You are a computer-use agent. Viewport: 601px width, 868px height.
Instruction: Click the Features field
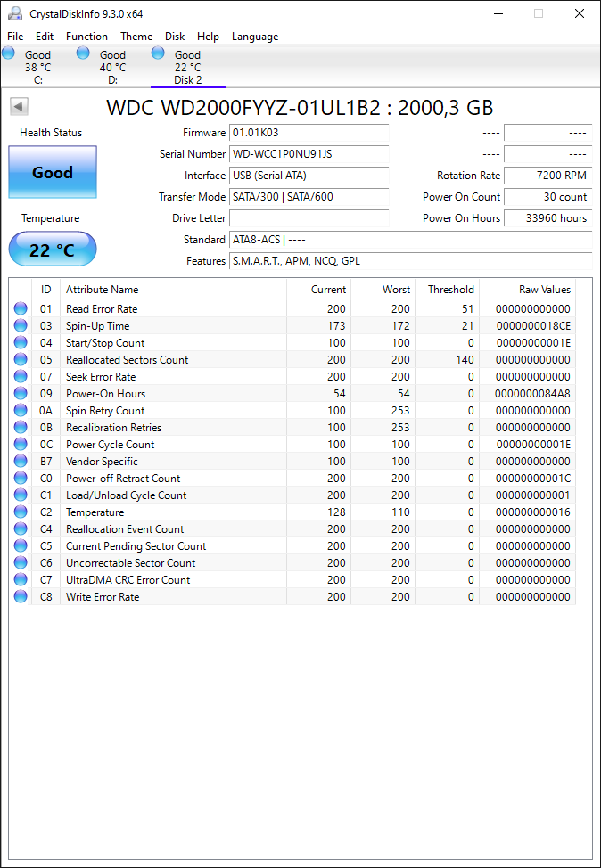click(x=410, y=261)
